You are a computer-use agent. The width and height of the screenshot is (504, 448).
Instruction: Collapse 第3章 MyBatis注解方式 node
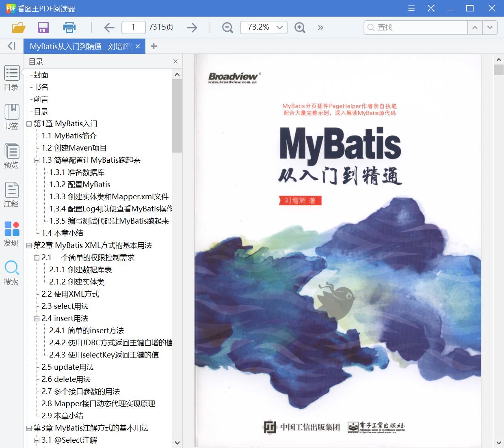pyautogui.click(x=29, y=428)
